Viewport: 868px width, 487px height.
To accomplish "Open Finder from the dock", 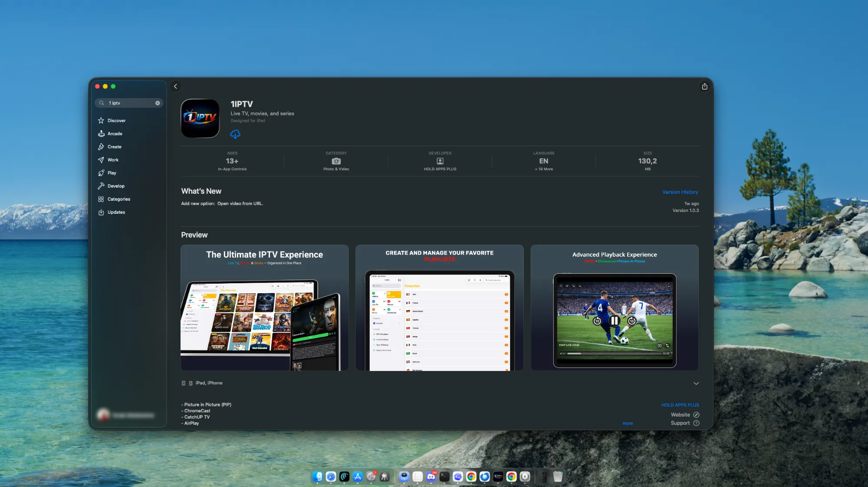I will coord(317,477).
